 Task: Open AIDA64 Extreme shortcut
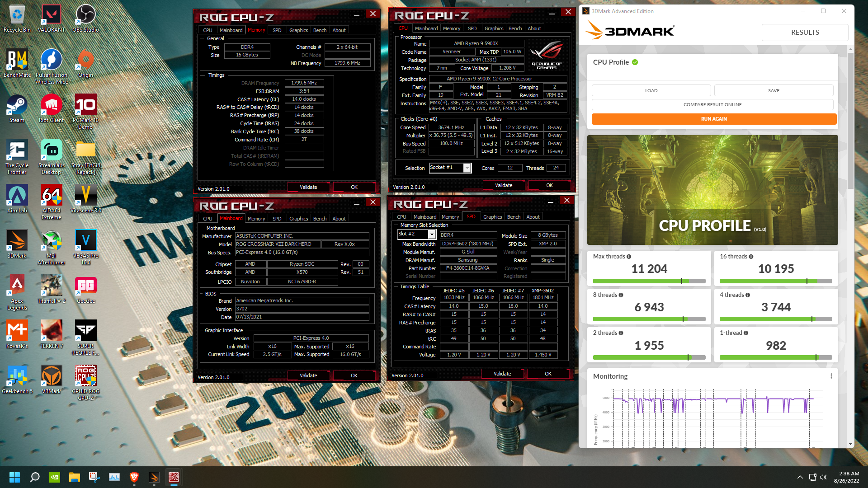click(x=51, y=202)
